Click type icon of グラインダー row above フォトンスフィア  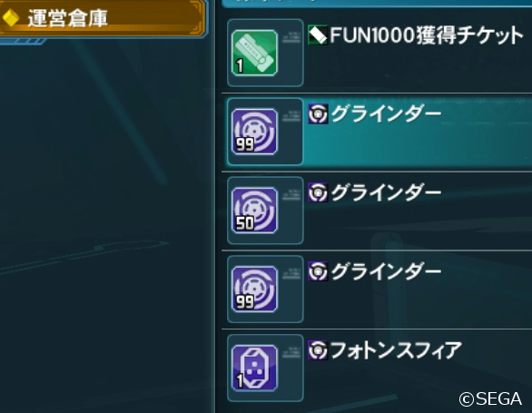coord(318,271)
